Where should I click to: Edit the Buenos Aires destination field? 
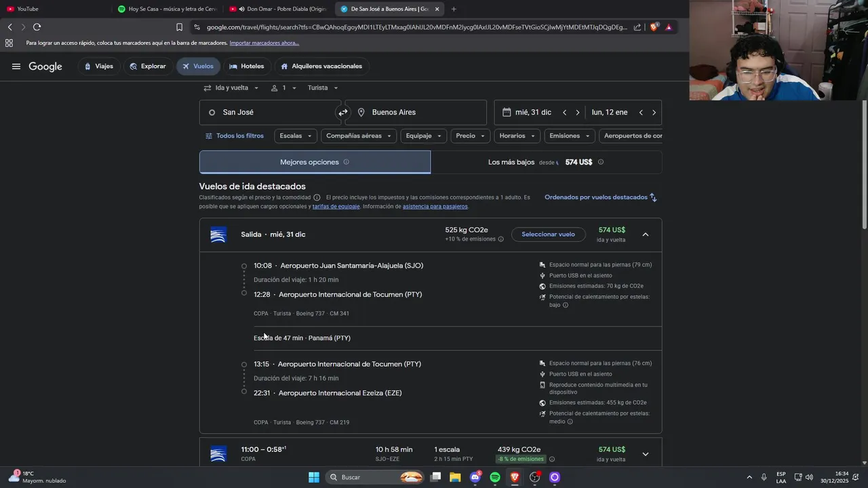[416, 113]
